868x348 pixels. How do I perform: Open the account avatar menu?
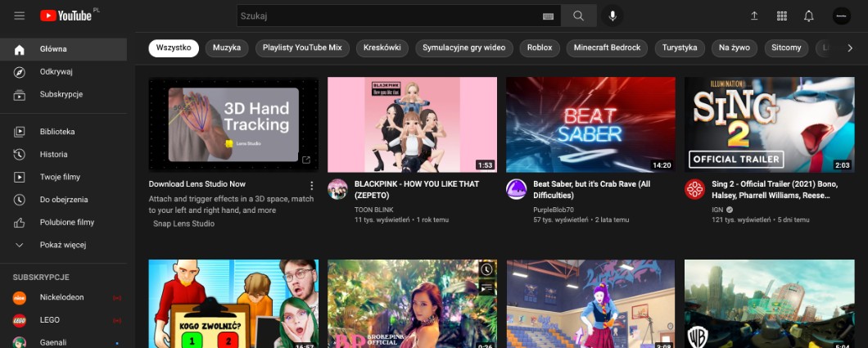point(842,16)
